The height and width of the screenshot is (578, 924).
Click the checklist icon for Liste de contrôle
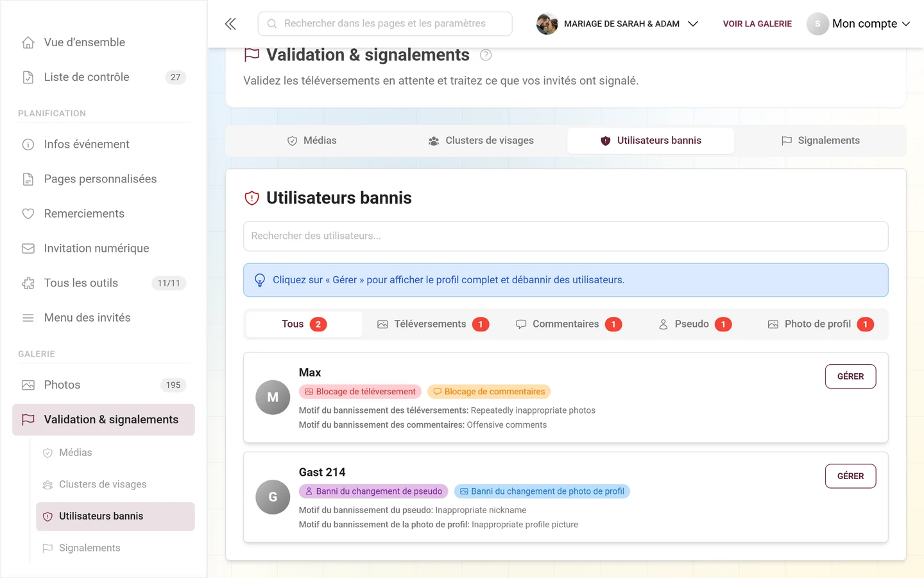[x=28, y=77]
